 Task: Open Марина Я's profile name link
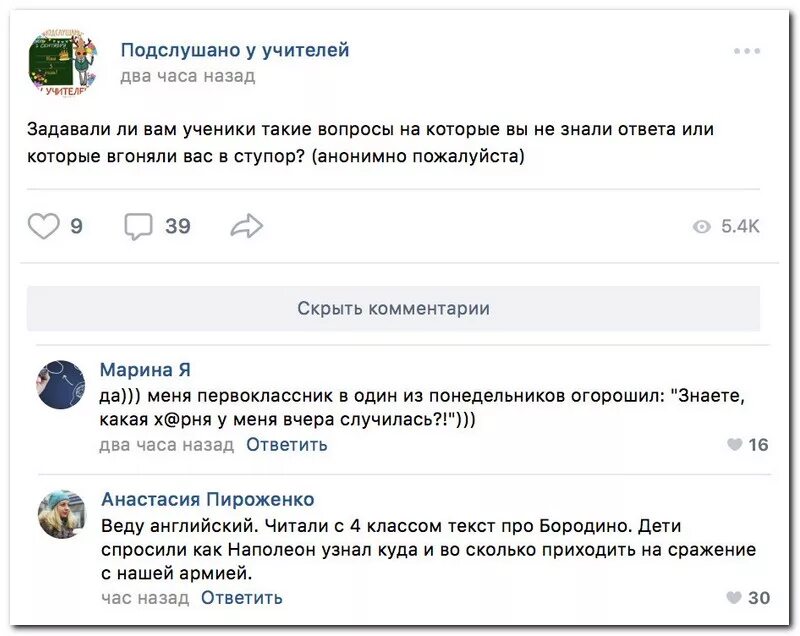click(x=145, y=370)
